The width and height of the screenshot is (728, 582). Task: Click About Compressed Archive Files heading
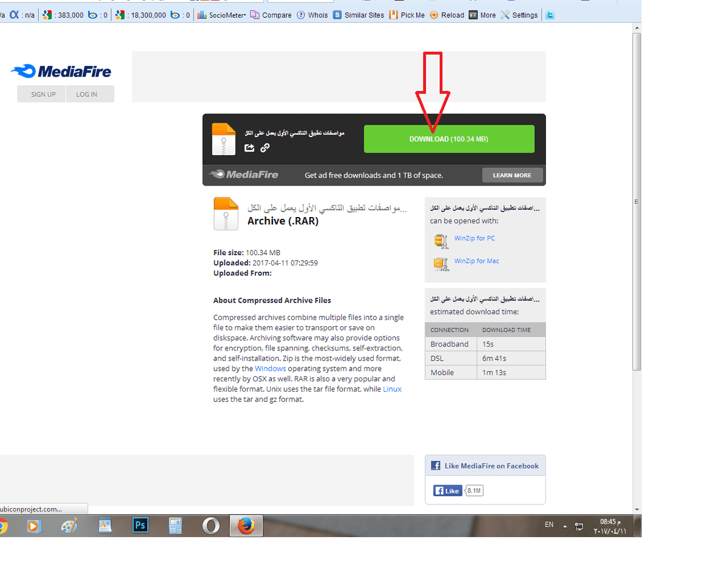272,300
